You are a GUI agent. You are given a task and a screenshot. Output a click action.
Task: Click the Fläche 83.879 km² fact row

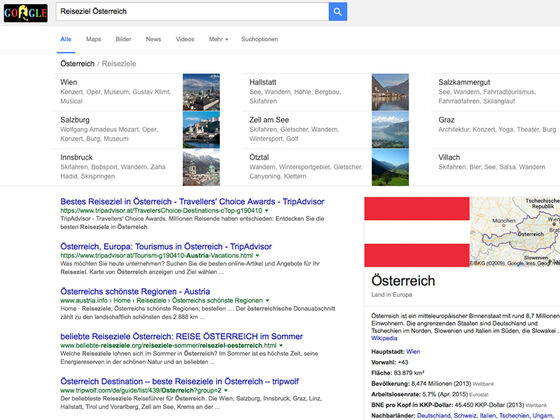click(398, 373)
